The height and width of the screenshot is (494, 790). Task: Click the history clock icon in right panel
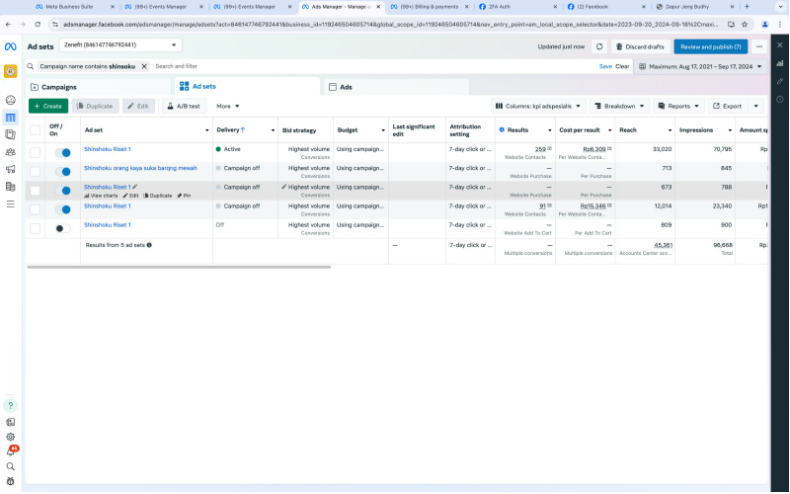coord(780,99)
